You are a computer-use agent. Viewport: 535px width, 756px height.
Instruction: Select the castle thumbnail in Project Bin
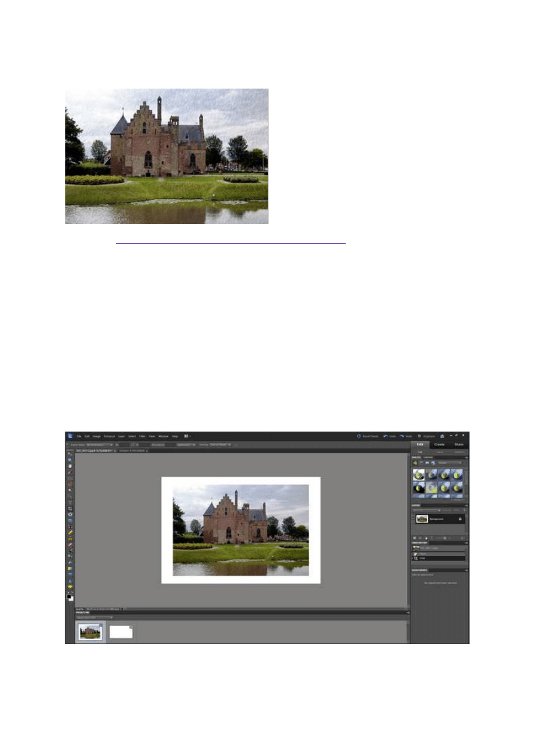pyautogui.click(x=90, y=632)
